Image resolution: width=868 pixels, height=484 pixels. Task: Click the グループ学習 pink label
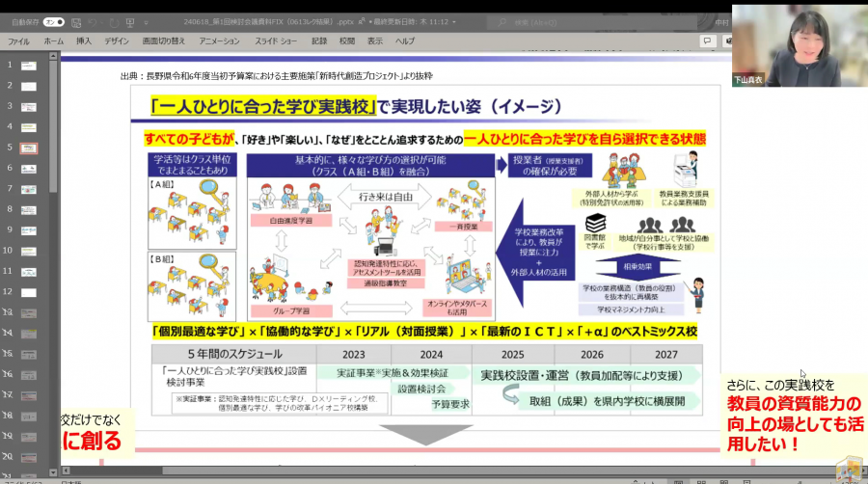[291, 310]
